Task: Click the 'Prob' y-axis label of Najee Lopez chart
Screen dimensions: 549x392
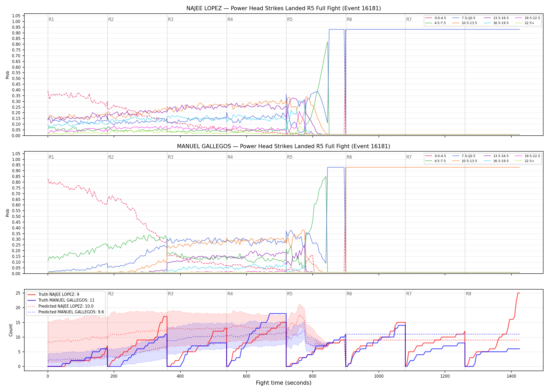Action: (x=8, y=75)
